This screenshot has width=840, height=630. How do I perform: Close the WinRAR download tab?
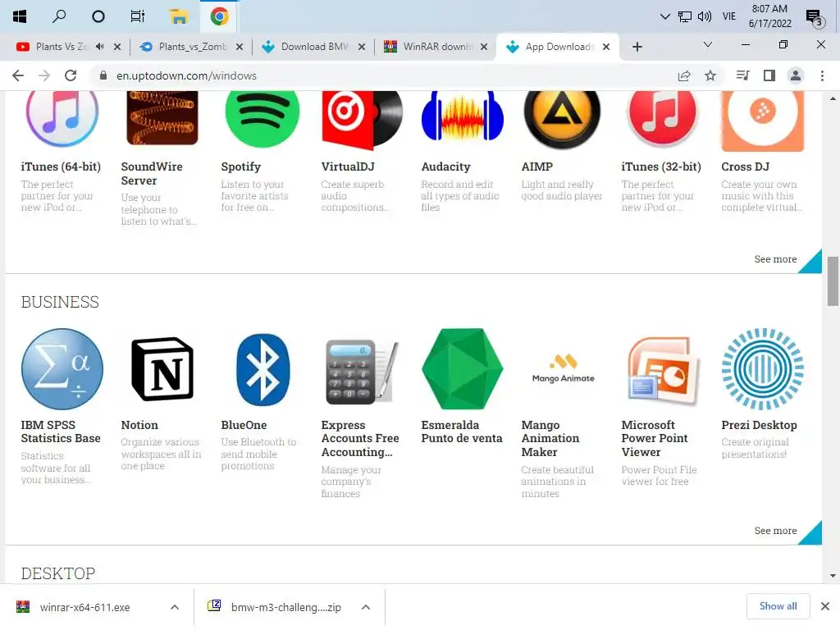click(x=484, y=47)
